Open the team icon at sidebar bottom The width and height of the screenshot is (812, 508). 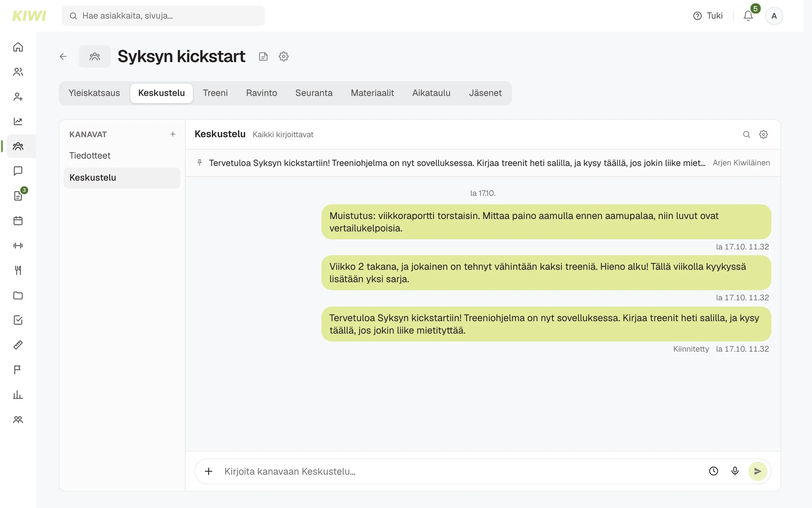point(18,419)
